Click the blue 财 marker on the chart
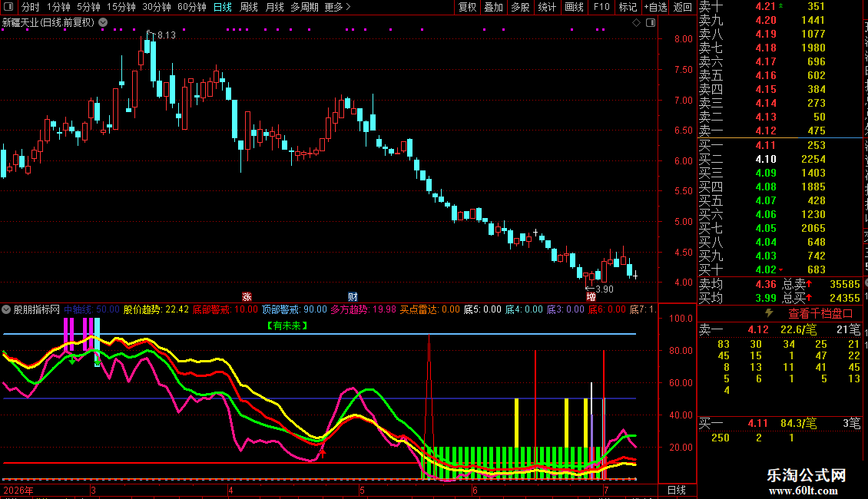Image resolution: width=868 pixels, height=499 pixels. (x=353, y=297)
